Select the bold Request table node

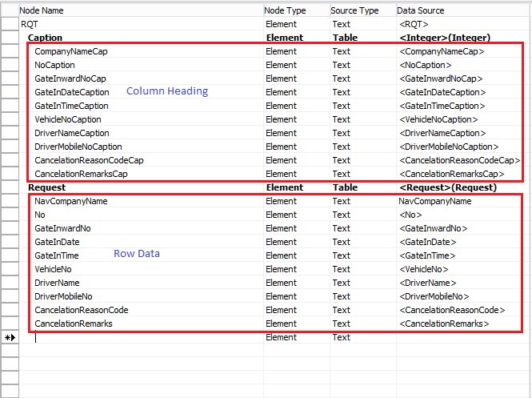coord(46,187)
